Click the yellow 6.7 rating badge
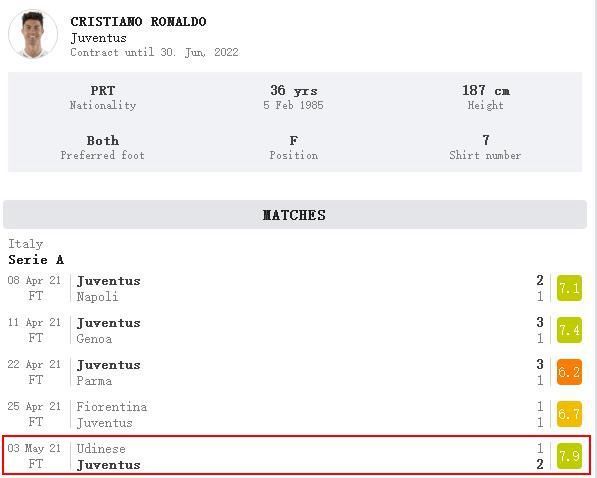The image size is (597, 478). coord(569,414)
